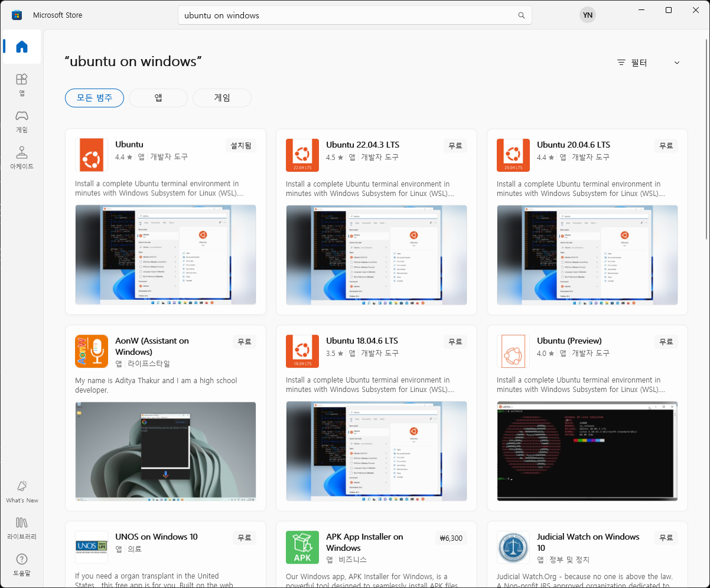The height and width of the screenshot is (588, 710).
Task: Open Ubuntu 20.04.6 LTS screenshot thumbnail
Action: 587,255
